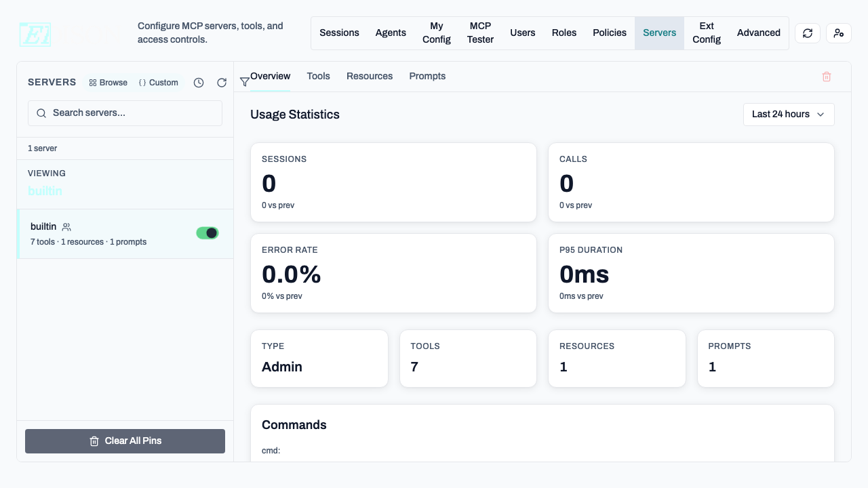
Task: Click the filter funnel icon
Action: click(x=244, y=82)
